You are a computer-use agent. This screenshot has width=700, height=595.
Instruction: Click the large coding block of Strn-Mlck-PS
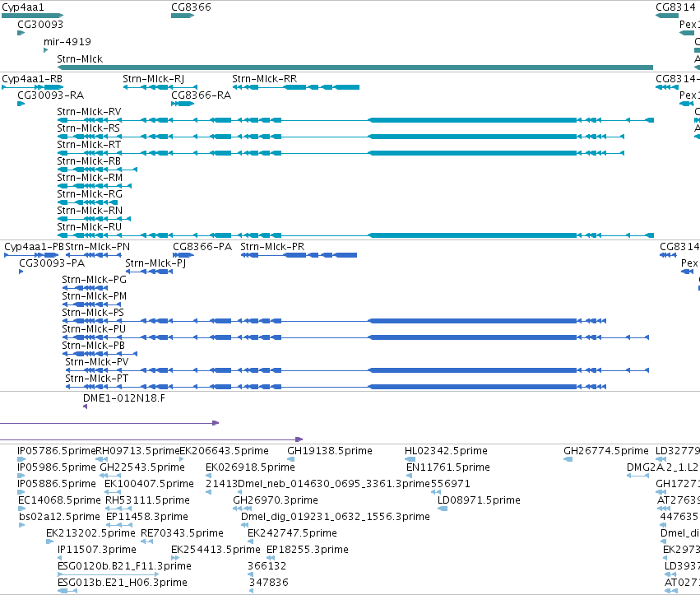pos(472,321)
